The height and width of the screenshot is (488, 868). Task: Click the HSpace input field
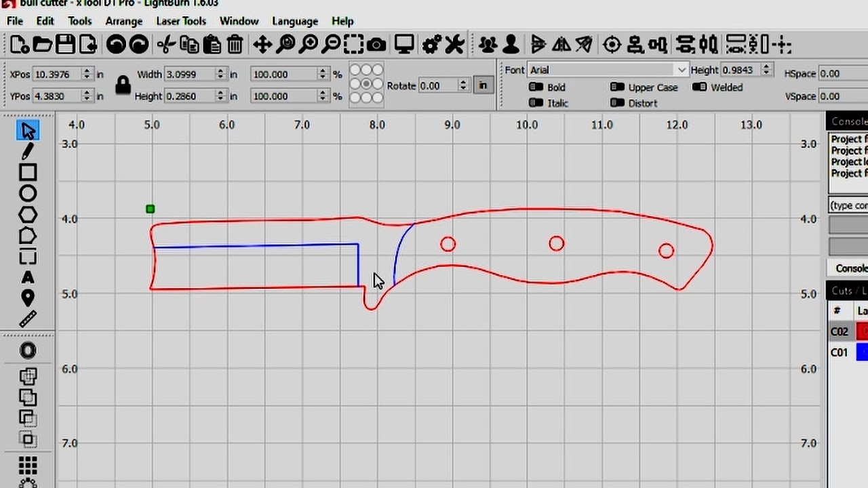tap(843, 73)
